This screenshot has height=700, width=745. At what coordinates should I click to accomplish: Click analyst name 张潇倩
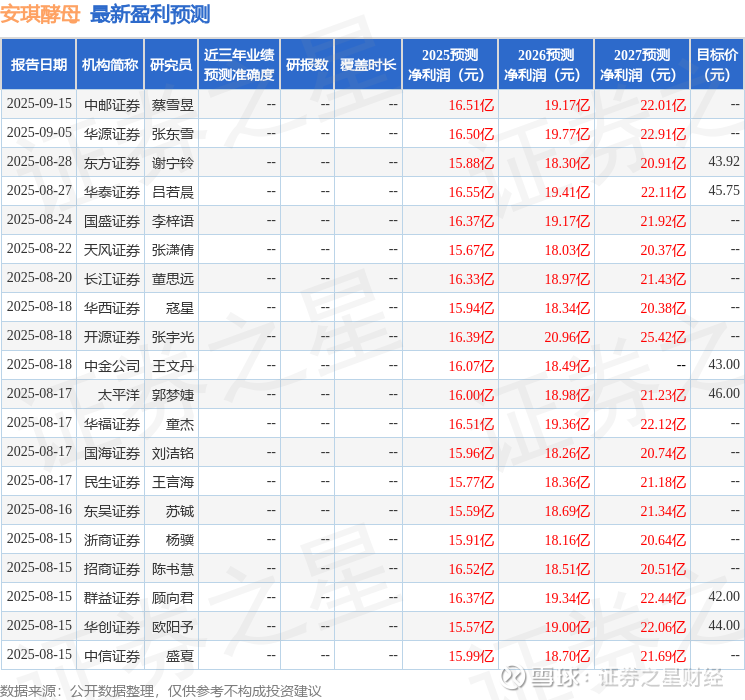click(x=172, y=250)
